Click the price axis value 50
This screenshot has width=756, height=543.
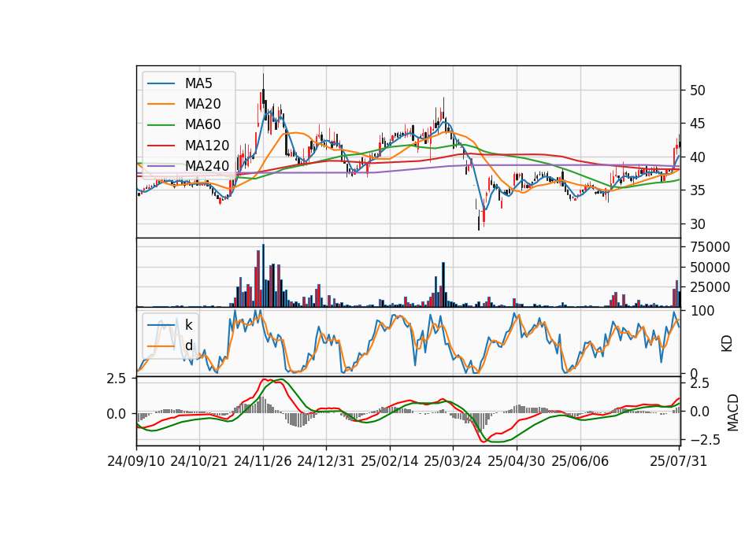[697, 90]
